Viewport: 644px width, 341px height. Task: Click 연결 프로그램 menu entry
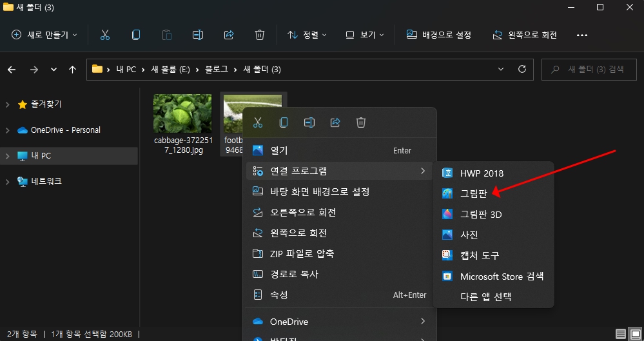339,171
